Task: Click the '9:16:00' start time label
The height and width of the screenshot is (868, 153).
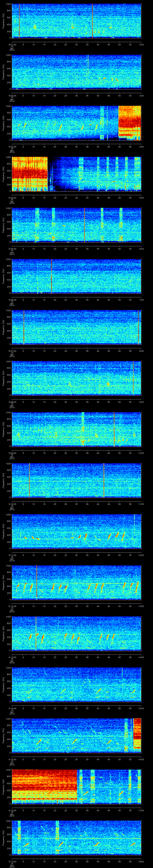Action: 12,810
